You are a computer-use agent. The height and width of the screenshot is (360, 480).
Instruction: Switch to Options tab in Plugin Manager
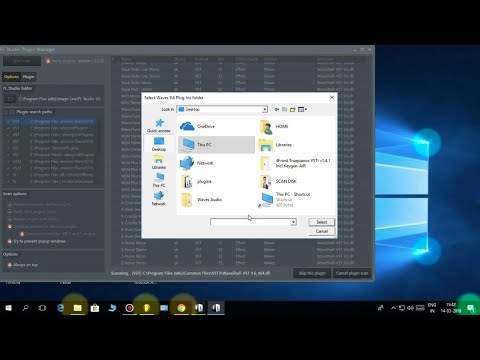(x=11, y=77)
